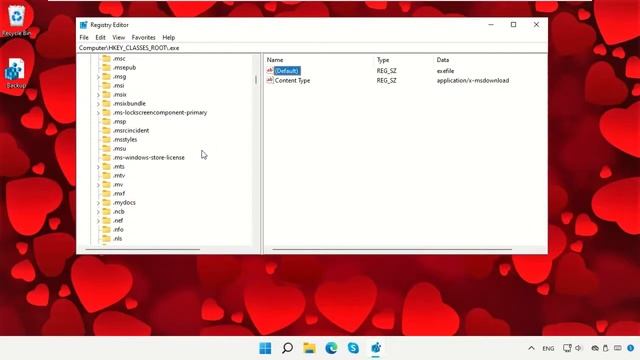The image size is (640, 360).
Task: Select the (Default) value name
Action: point(287,71)
